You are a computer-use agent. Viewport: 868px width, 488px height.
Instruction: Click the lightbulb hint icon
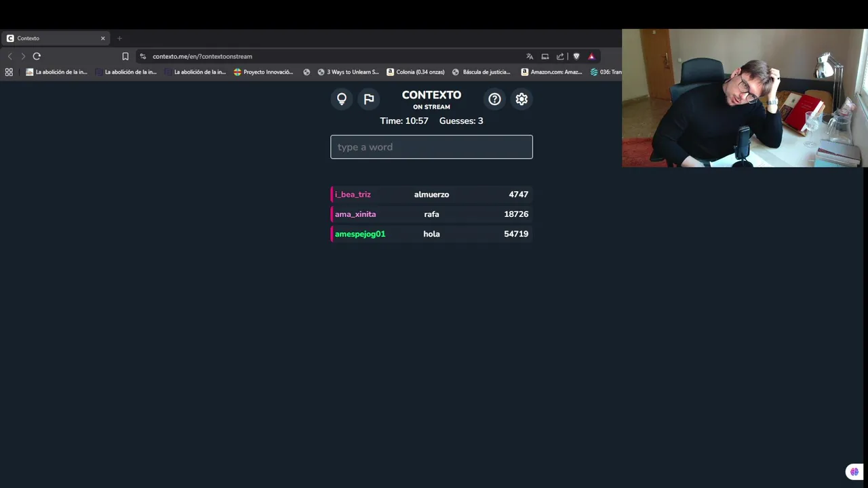[342, 99]
